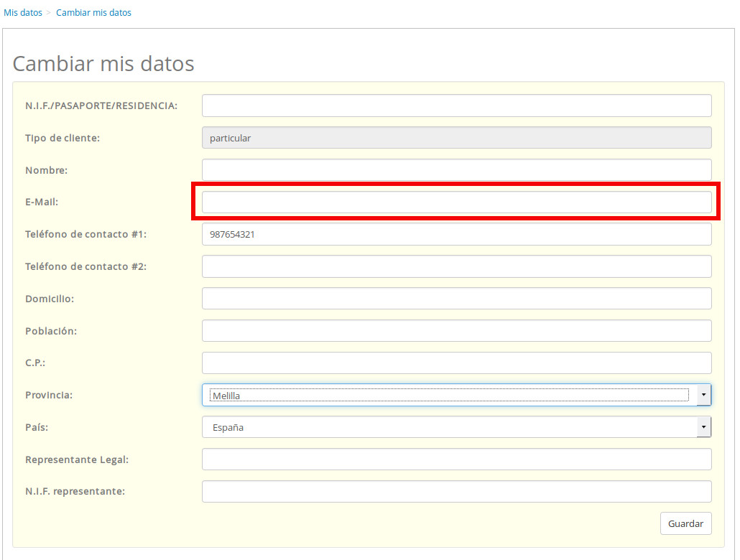740x560 pixels.
Task: Click the "Provincia:" label text
Action: tap(49, 395)
